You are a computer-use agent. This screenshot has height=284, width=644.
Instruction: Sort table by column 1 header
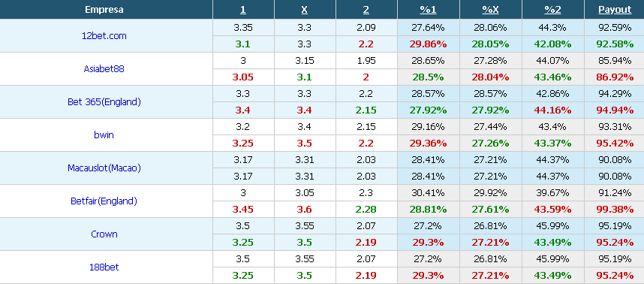tap(242, 10)
